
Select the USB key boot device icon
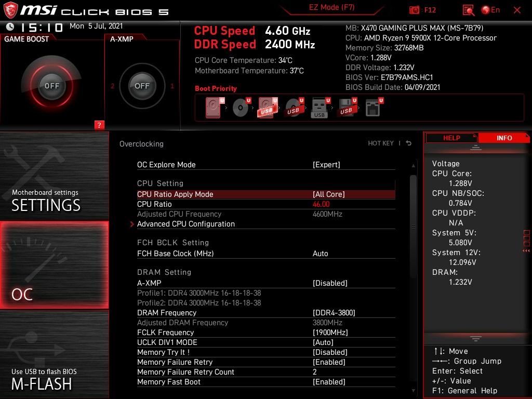(320, 108)
